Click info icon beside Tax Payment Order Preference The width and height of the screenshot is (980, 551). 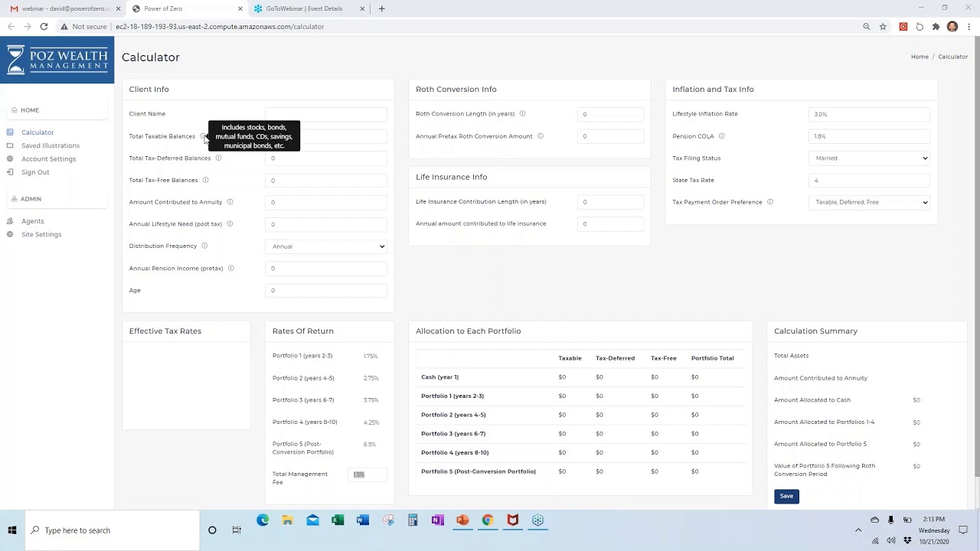tap(769, 202)
